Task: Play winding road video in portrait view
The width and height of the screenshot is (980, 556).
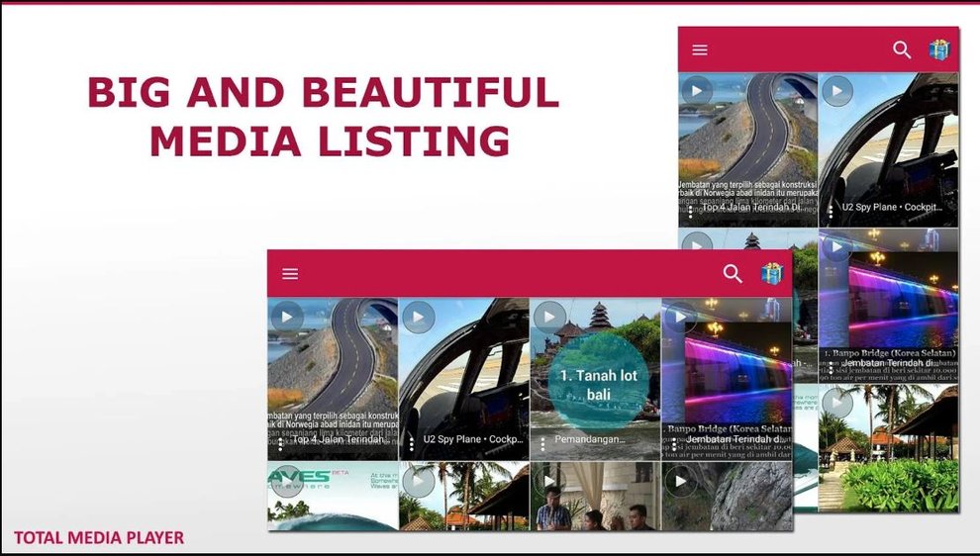Action: (x=697, y=91)
